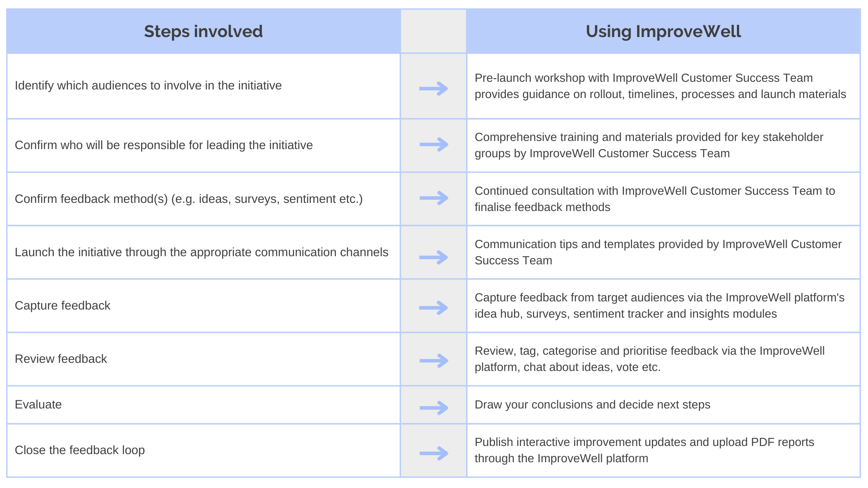Click the arrow next to Confirm who will be responsible
868x488 pixels.
point(434,145)
